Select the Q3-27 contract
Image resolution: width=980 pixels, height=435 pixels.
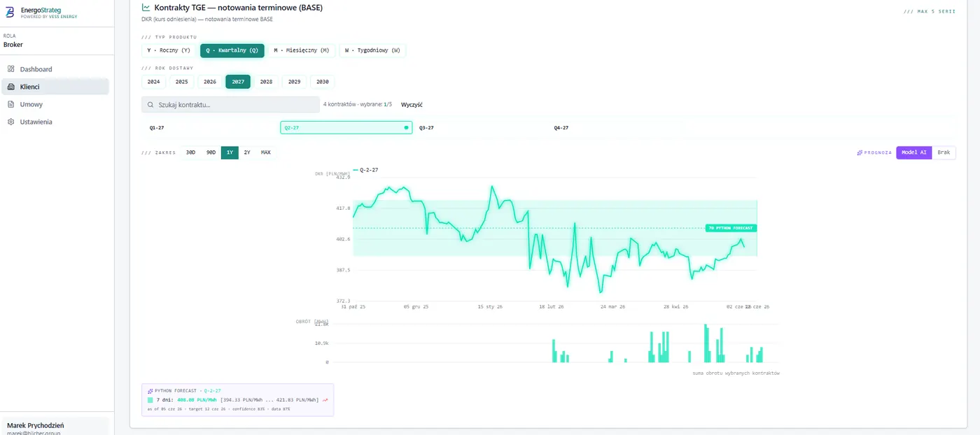[x=426, y=128]
